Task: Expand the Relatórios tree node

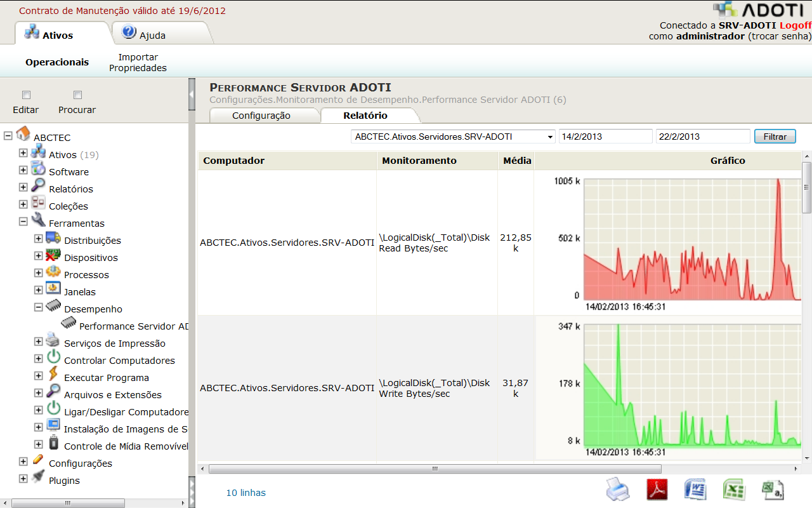Action: [23, 187]
